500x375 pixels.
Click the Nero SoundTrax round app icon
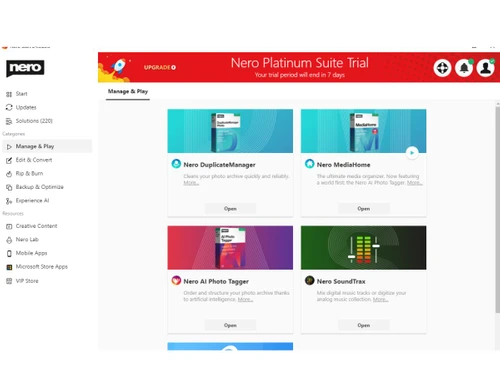[310, 280]
